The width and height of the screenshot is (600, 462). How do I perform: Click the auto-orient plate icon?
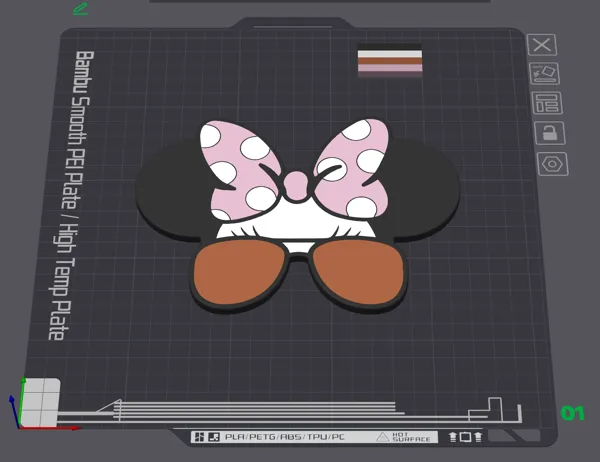click(545, 73)
